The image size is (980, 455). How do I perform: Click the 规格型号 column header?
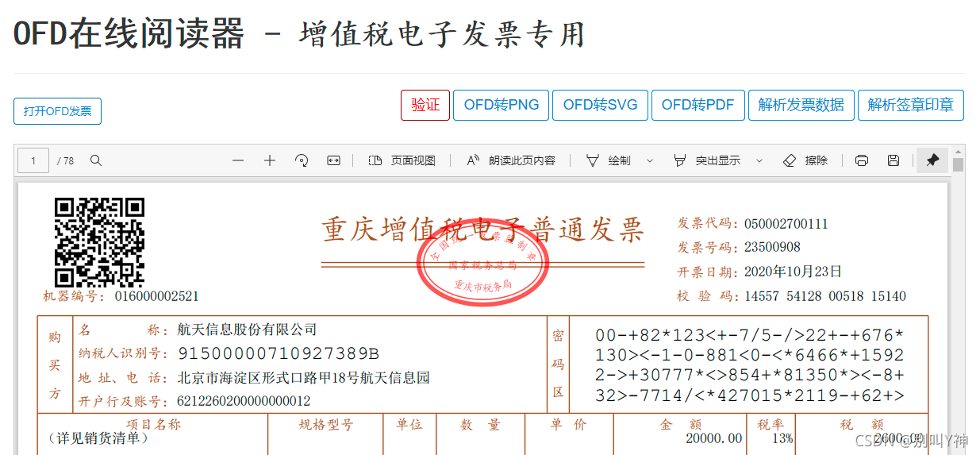point(325,425)
